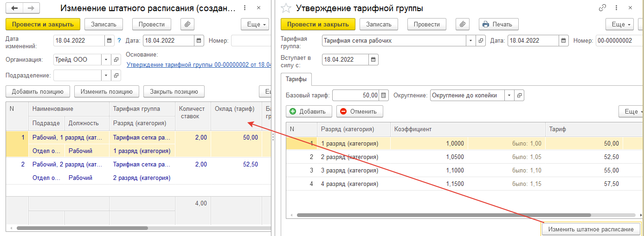The width and height of the screenshot is (644, 236).
Task: Click Закрыть позицию button
Action: [174, 91]
